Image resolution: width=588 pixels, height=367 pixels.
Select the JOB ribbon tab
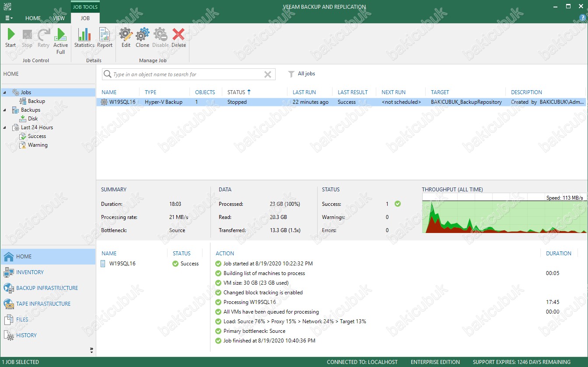[x=85, y=18]
